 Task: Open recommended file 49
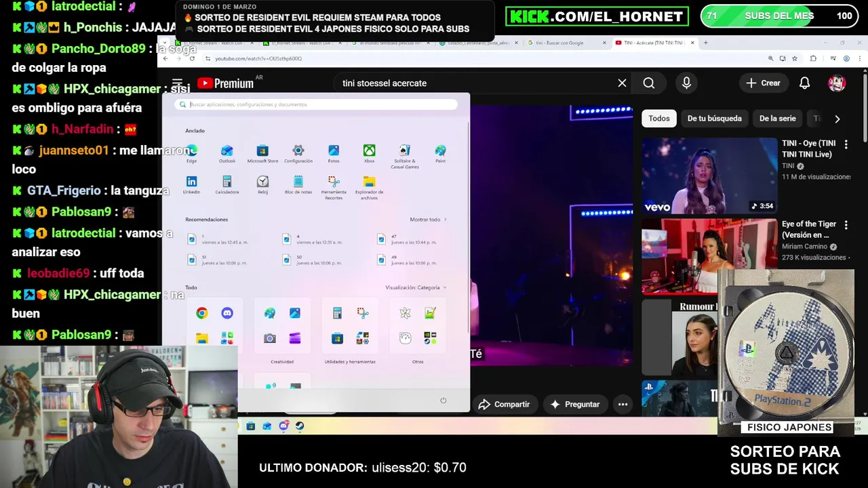pyautogui.click(x=407, y=260)
